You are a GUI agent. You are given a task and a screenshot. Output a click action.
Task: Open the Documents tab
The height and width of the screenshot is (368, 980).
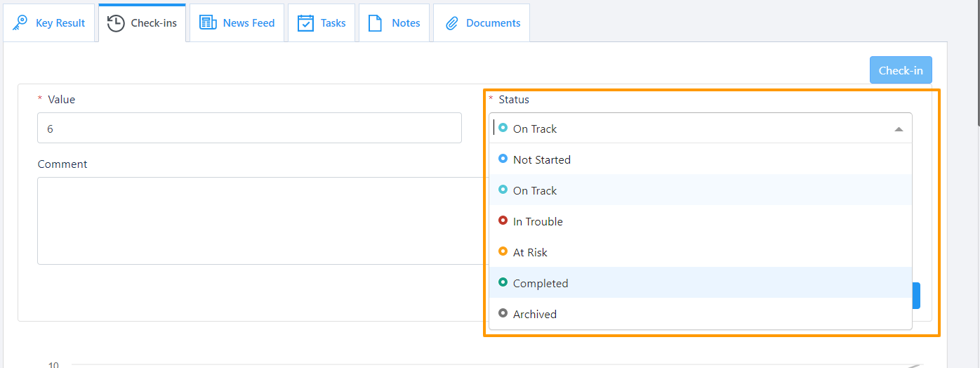point(493,23)
